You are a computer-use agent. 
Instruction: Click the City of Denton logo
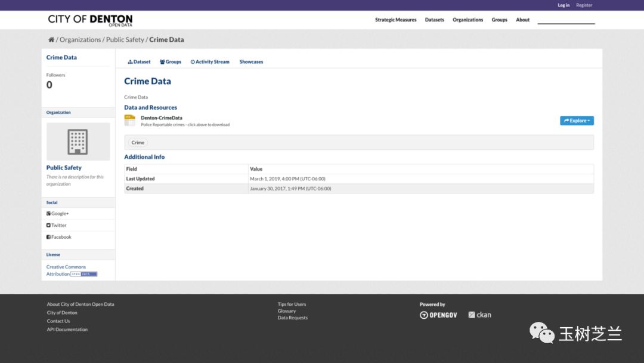[x=91, y=20]
